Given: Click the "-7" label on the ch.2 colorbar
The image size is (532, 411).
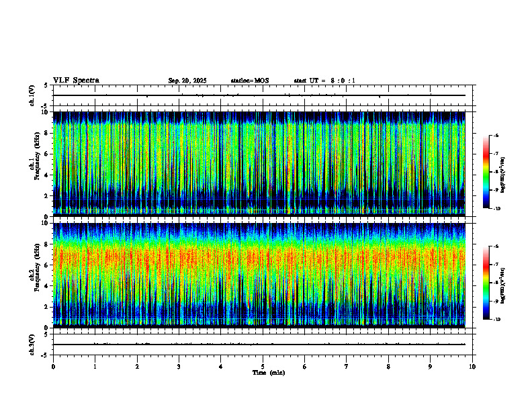Looking at the screenshot, I should 496,265.
